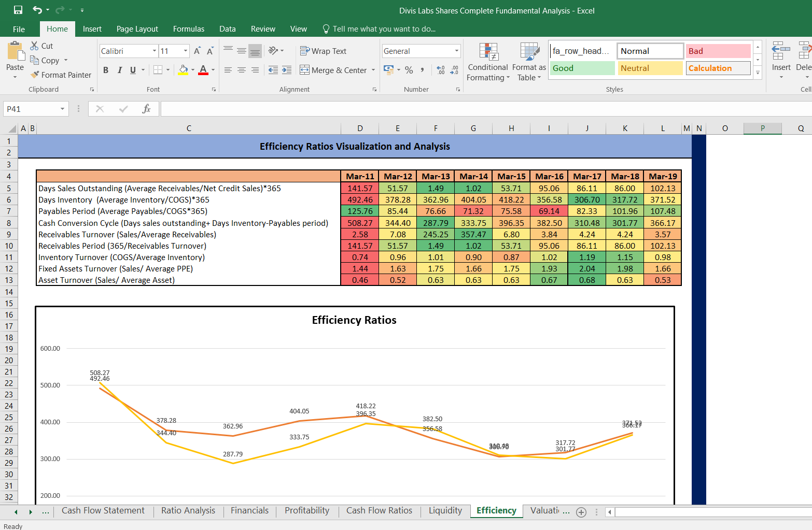Viewport: 812px width, 530px height.
Task: Apply the Fill Color paint bucket
Action: coord(183,70)
